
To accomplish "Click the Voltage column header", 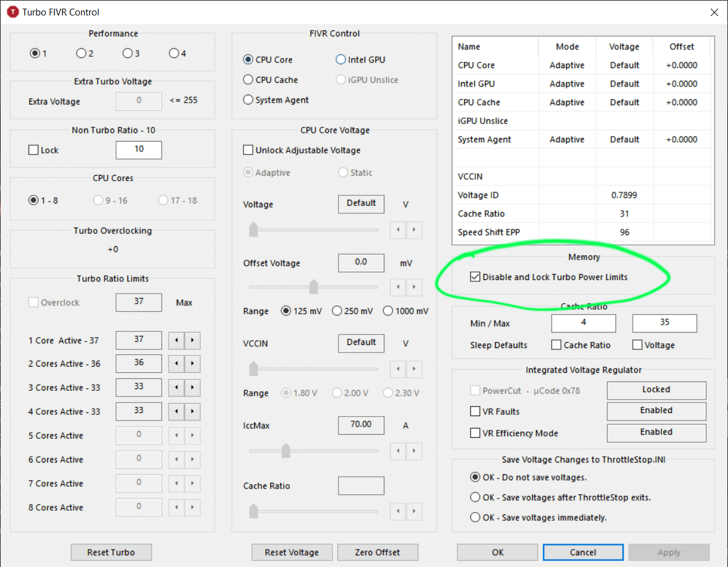I will click(624, 46).
